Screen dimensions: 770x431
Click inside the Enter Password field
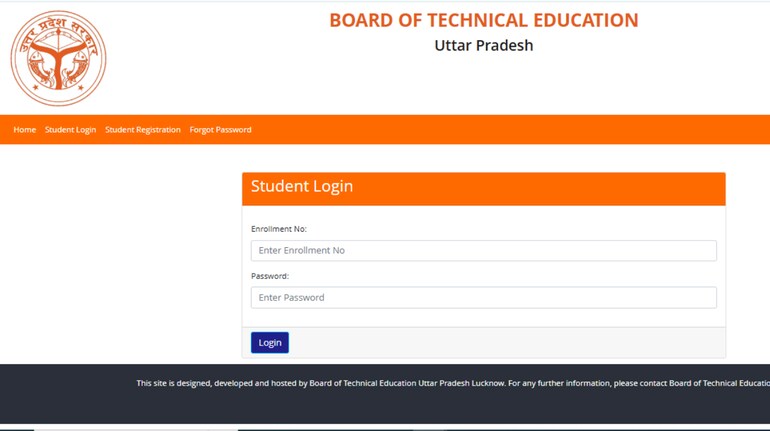tap(483, 298)
